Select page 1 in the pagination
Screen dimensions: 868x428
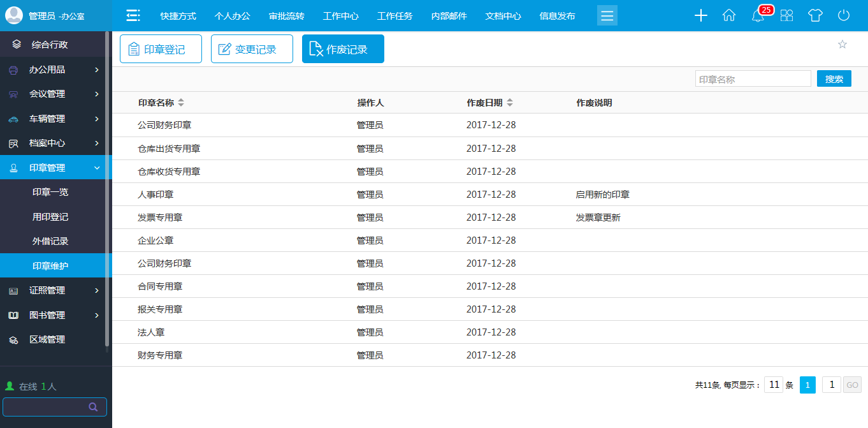(x=807, y=385)
